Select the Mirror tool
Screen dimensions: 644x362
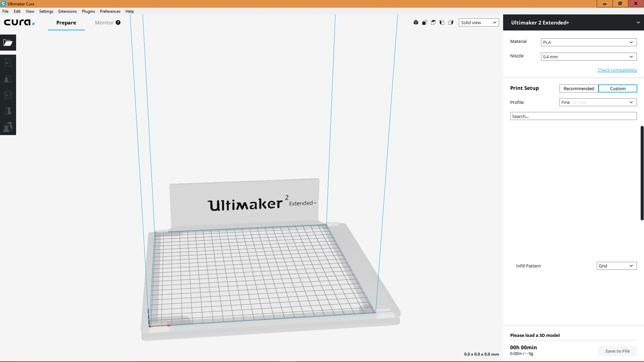click(8, 111)
